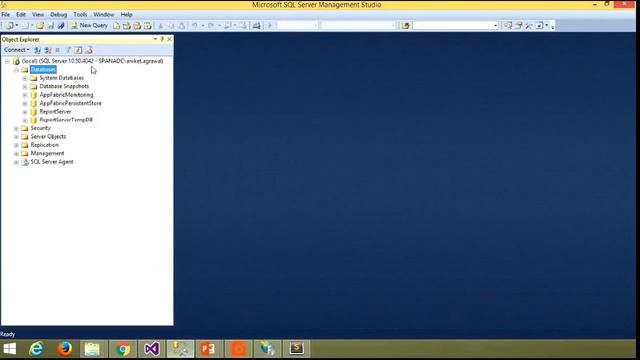Viewport: 640px width, 360px height.
Task: Click the Undo arrow toolbar icon
Action: click(x=195, y=25)
